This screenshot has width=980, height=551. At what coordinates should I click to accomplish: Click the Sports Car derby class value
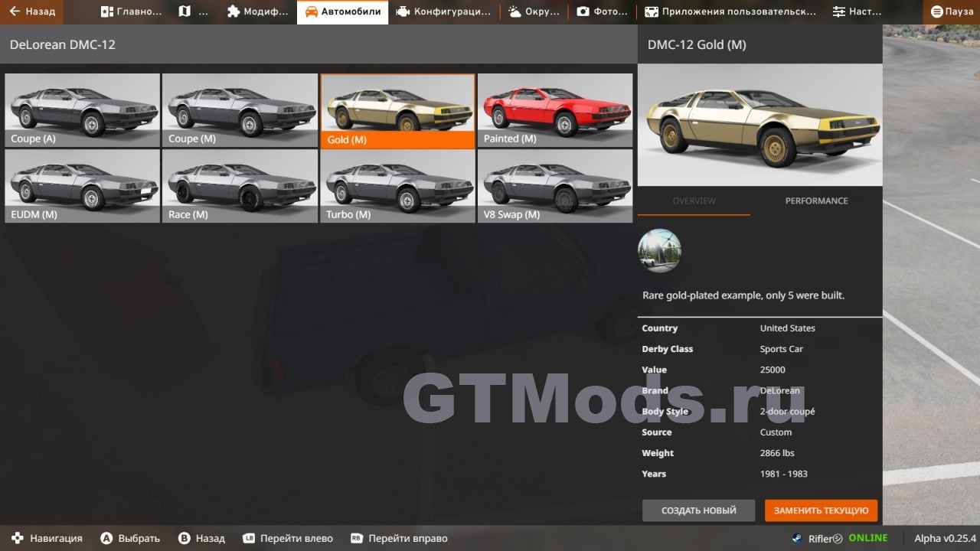click(781, 349)
